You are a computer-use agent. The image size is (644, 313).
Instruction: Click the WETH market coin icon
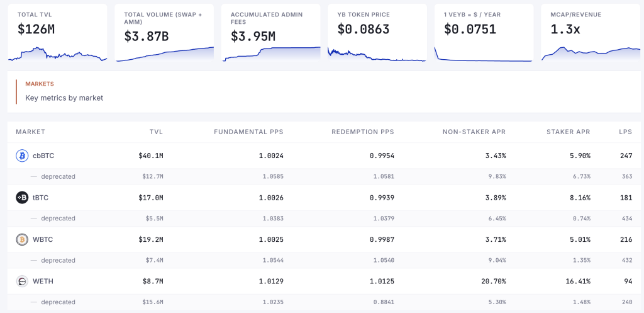22,282
